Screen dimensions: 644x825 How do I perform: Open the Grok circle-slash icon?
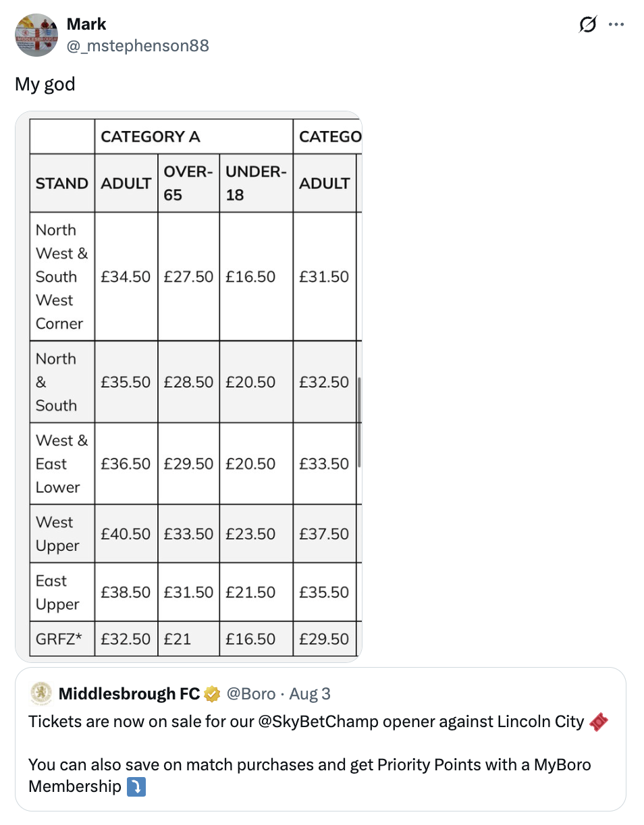(588, 24)
